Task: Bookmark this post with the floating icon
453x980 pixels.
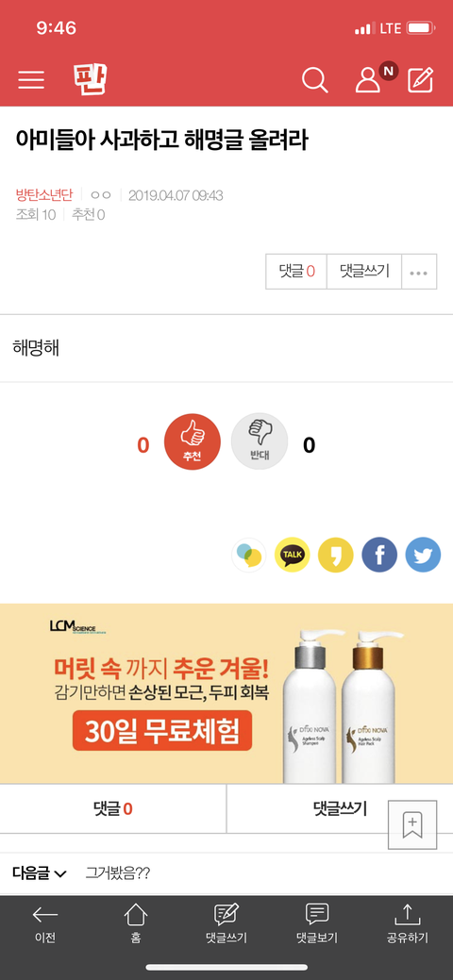Action: tap(412, 823)
